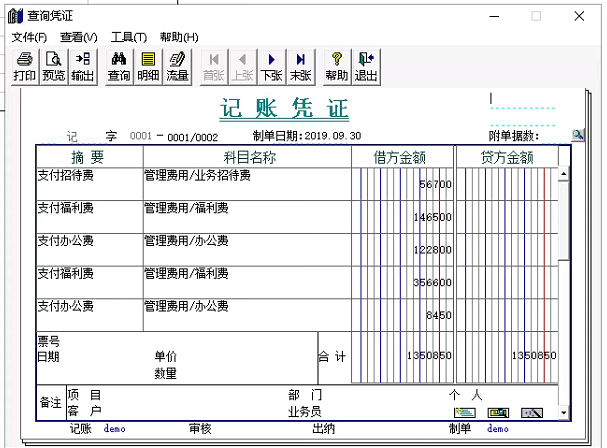The width and height of the screenshot is (607, 448).
Task: Click voucher table scroll up arrow
Action: point(564,174)
